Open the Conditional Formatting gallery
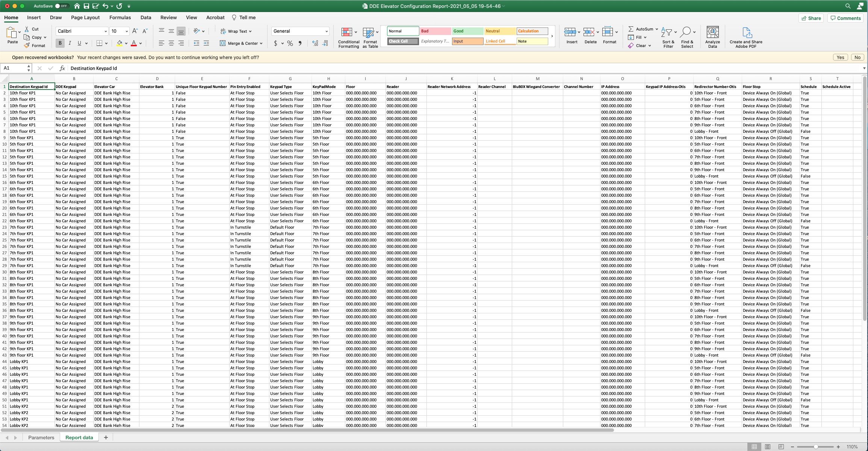This screenshot has height=451, width=868. [x=348, y=36]
